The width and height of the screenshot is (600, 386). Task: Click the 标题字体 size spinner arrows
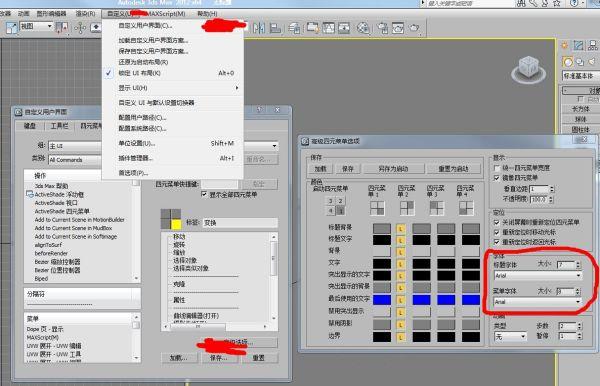[x=578, y=264]
